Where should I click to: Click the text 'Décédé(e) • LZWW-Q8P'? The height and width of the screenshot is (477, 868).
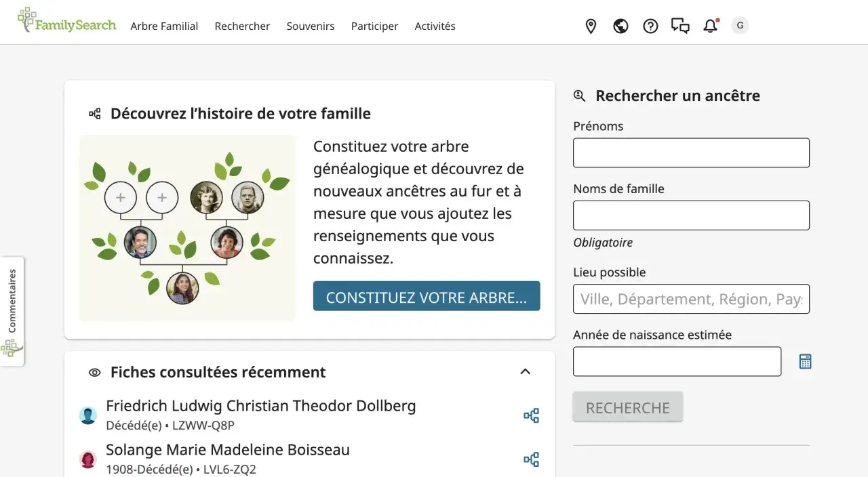click(170, 426)
